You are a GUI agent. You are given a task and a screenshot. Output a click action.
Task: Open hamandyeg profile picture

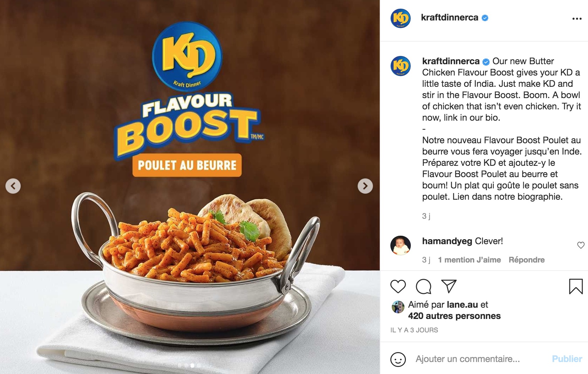[401, 245]
